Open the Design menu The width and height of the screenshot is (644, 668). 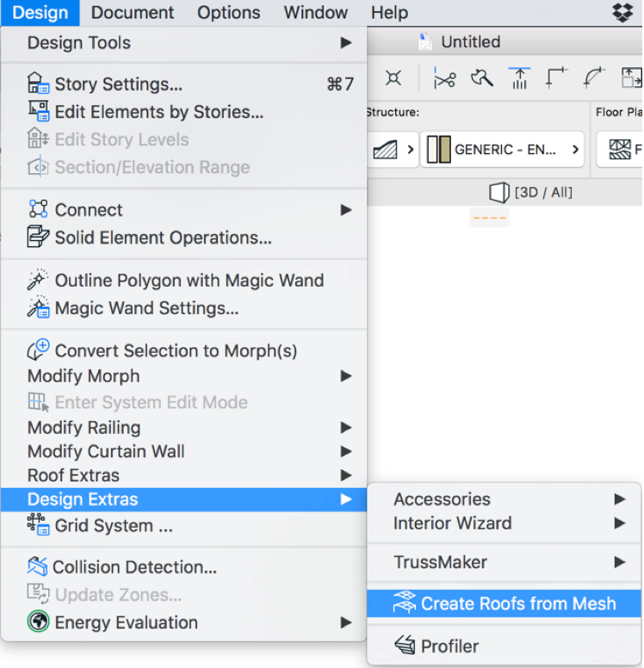coord(40,13)
